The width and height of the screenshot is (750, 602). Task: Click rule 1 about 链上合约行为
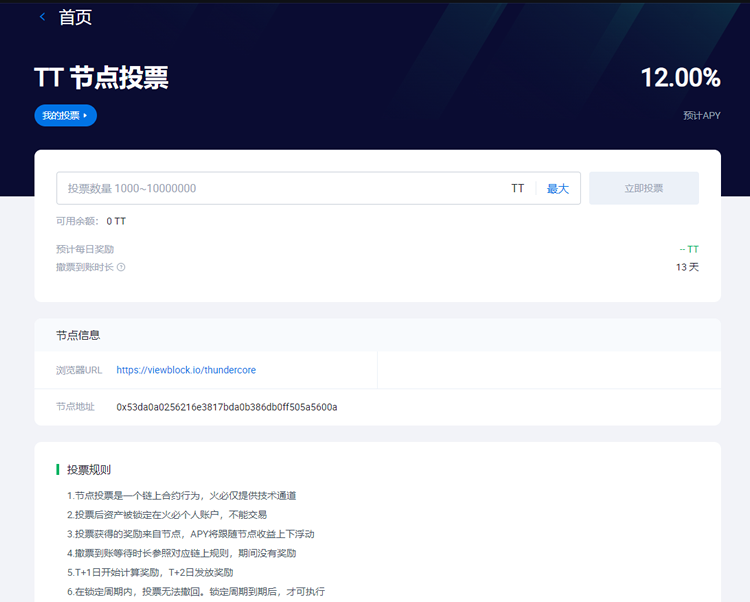tap(182, 496)
